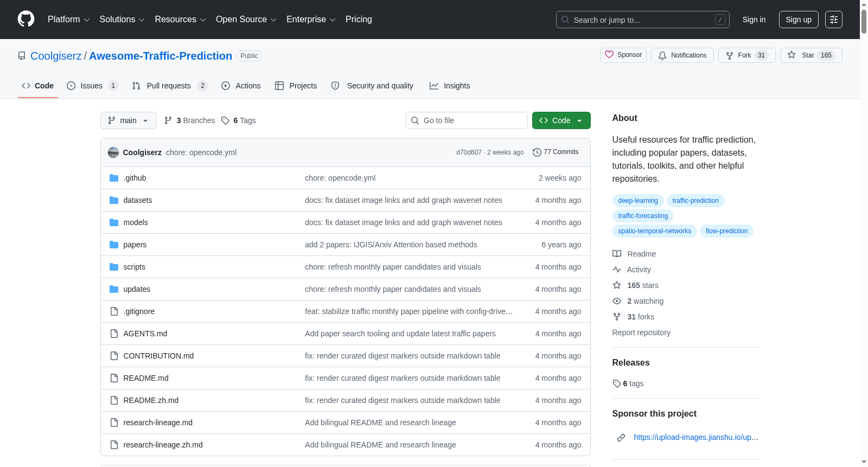Go to the GitHub homepage logo
Screen dimensions: 868x467
pyautogui.click(x=26, y=19)
